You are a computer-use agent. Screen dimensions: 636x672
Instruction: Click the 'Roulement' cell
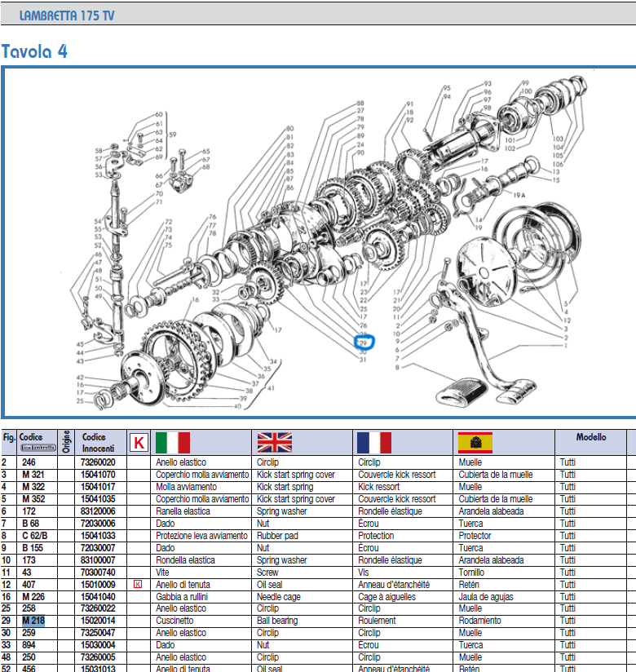[x=378, y=621]
